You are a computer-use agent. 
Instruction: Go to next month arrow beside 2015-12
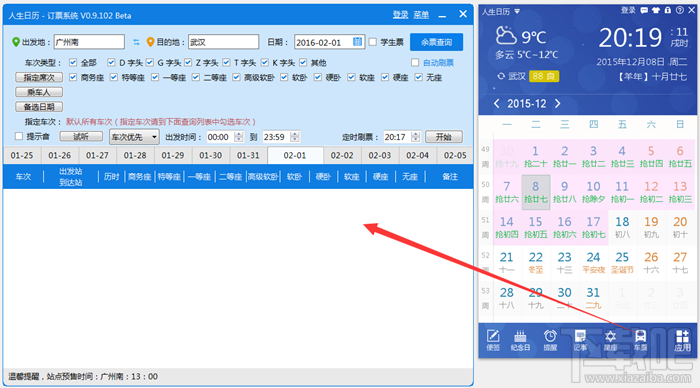(558, 104)
